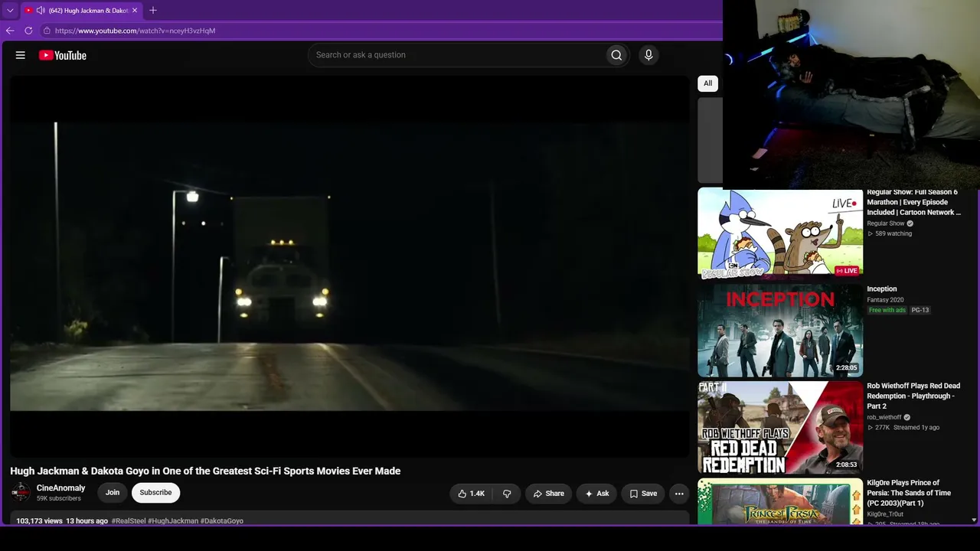
Task: Visit the rob_wiethoff channel name
Action: click(884, 417)
